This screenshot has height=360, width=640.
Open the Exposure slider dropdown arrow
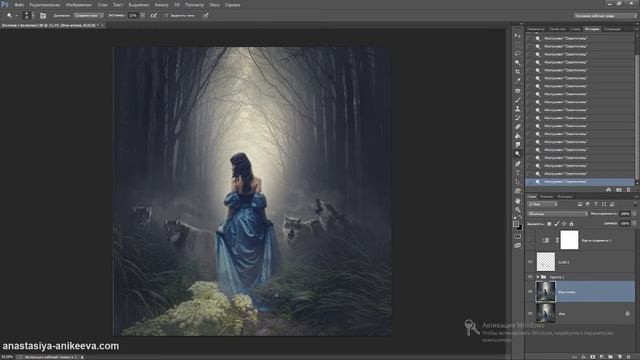[x=142, y=16]
